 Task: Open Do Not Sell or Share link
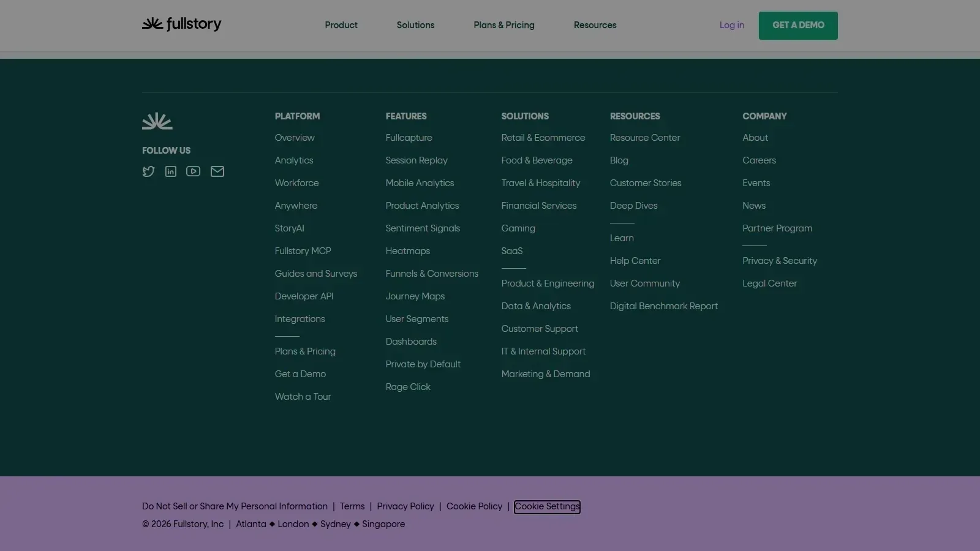coord(235,506)
